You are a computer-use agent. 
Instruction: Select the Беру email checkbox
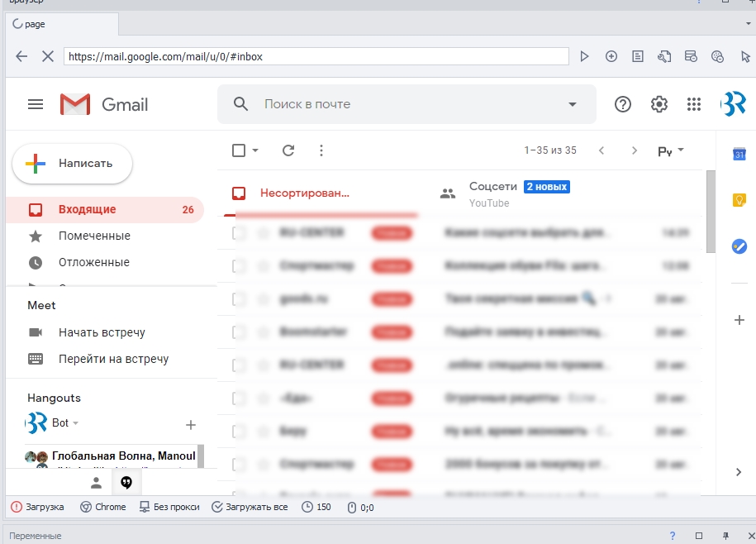click(x=239, y=432)
